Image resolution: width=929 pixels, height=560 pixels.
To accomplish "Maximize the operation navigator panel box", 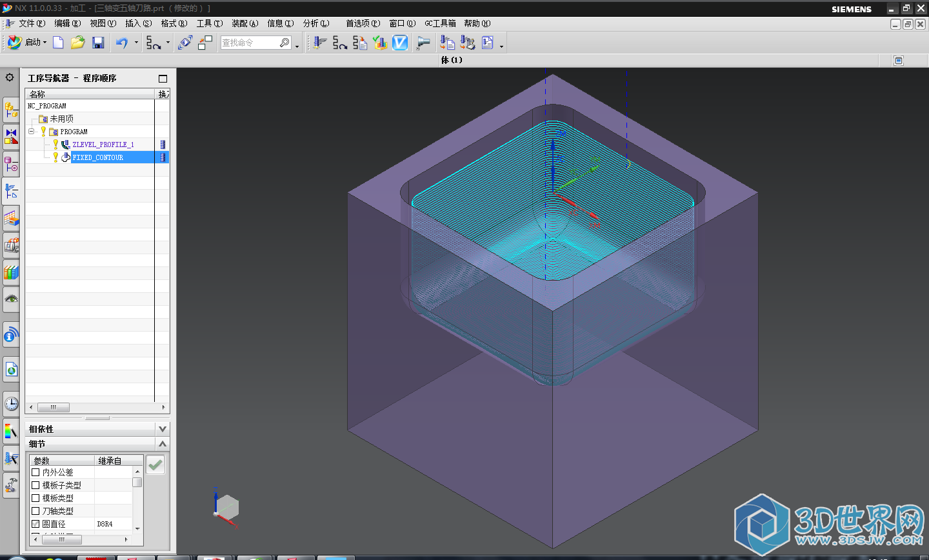I will coord(163,78).
